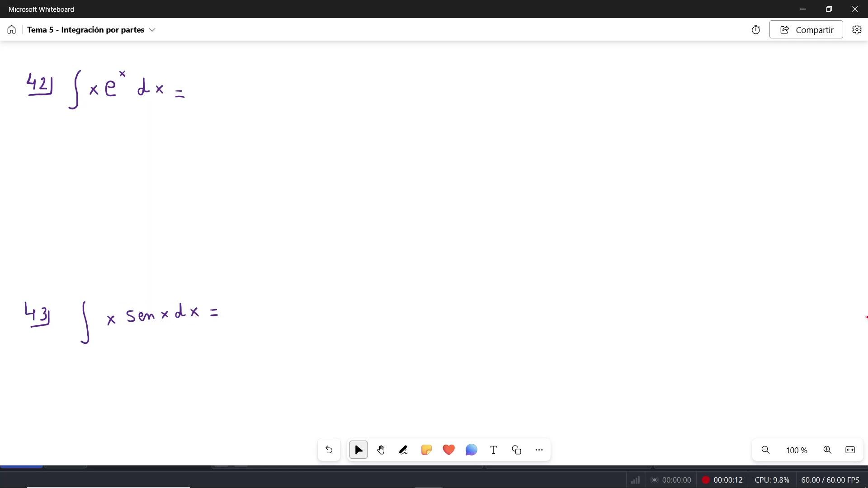This screenshot has width=868, height=488.
Task: Go to the Home boards page
Action: [12, 30]
